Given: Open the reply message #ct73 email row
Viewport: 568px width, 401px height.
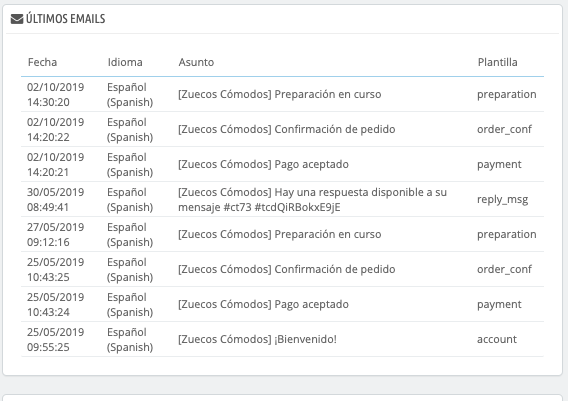Looking at the screenshot, I should 282,200.
